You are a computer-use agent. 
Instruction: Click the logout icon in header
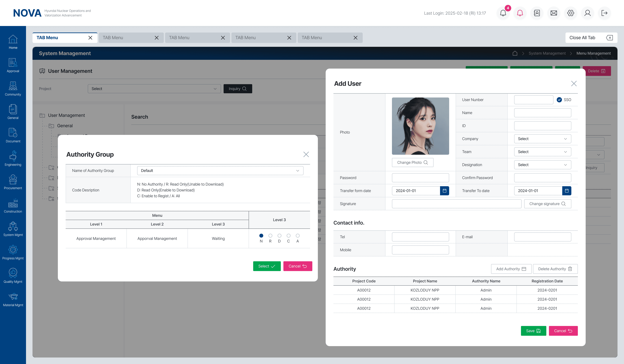coord(604,13)
